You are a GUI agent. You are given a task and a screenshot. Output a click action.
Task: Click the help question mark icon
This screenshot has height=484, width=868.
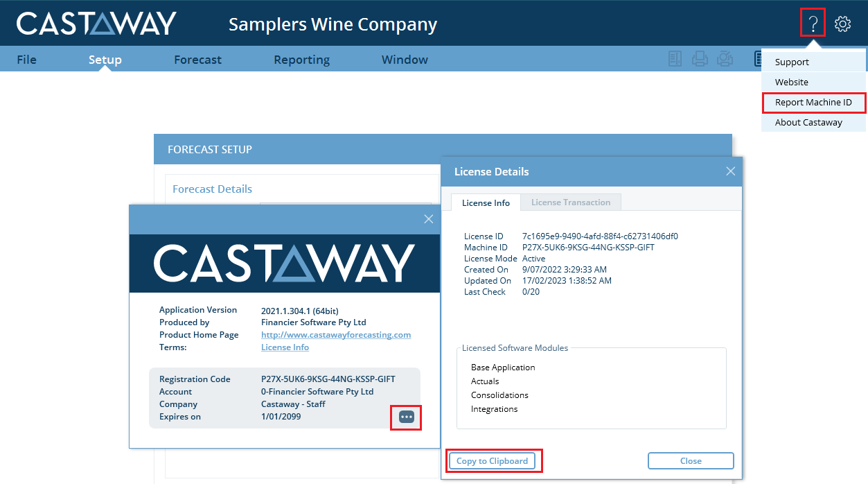pyautogui.click(x=813, y=24)
